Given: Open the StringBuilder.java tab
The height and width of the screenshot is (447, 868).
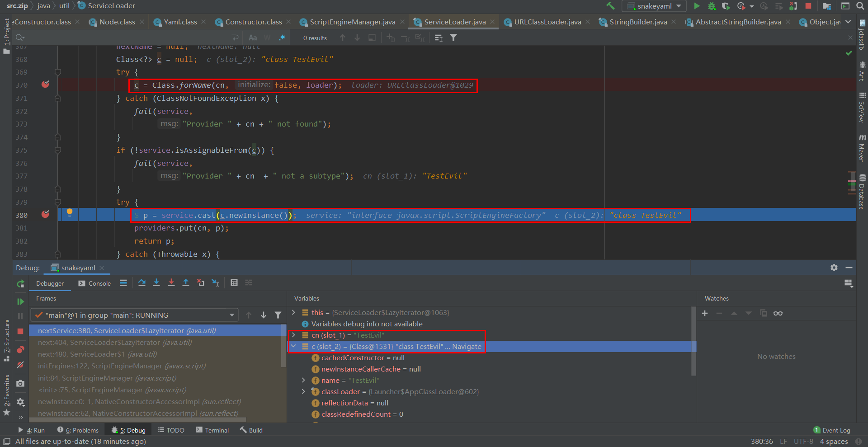Looking at the screenshot, I should [x=638, y=22].
